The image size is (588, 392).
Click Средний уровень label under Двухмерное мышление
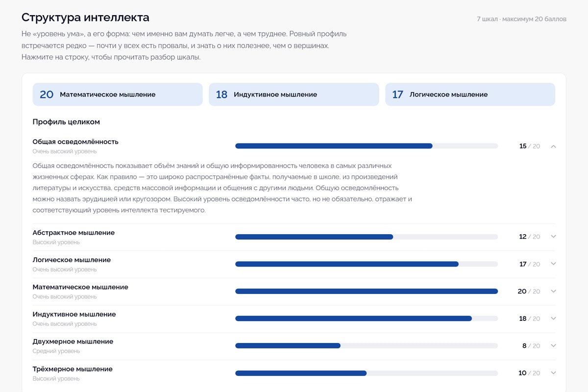point(56,351)
